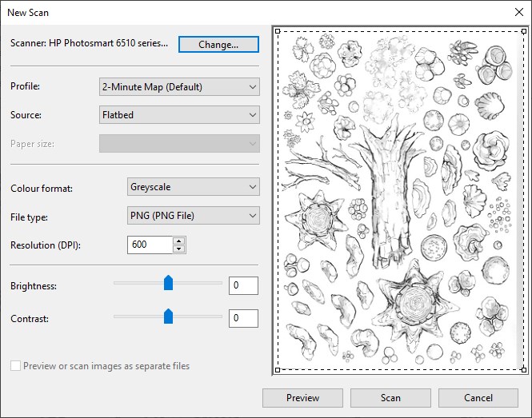
Task: Tick 'Preview or scan images as separate files'
Action: tap(15, 366)
